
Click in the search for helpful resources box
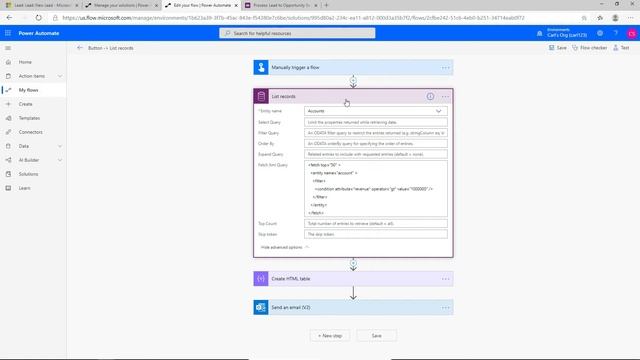tap(297, 33)
